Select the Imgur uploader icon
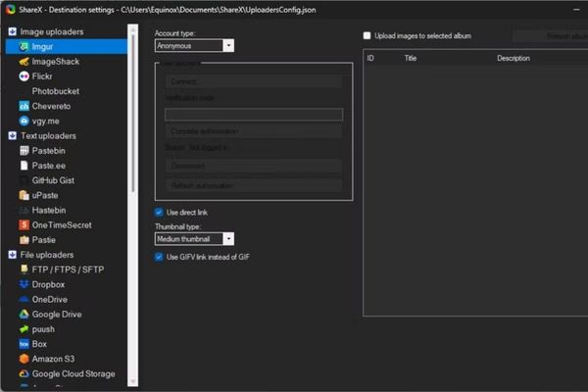This screenshot has width=588, height=392. (24, 46)
